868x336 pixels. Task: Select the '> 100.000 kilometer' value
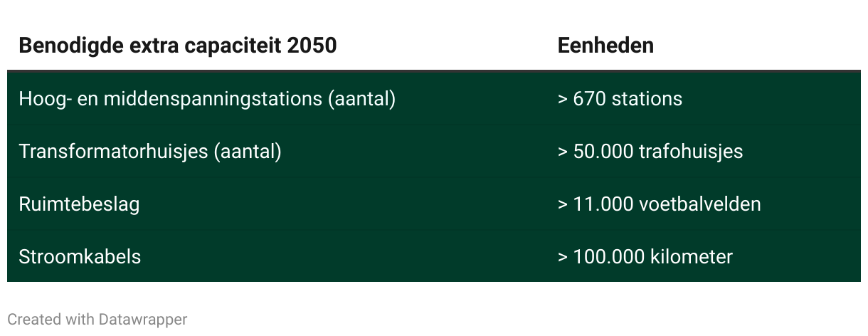(x=645, y=256)
